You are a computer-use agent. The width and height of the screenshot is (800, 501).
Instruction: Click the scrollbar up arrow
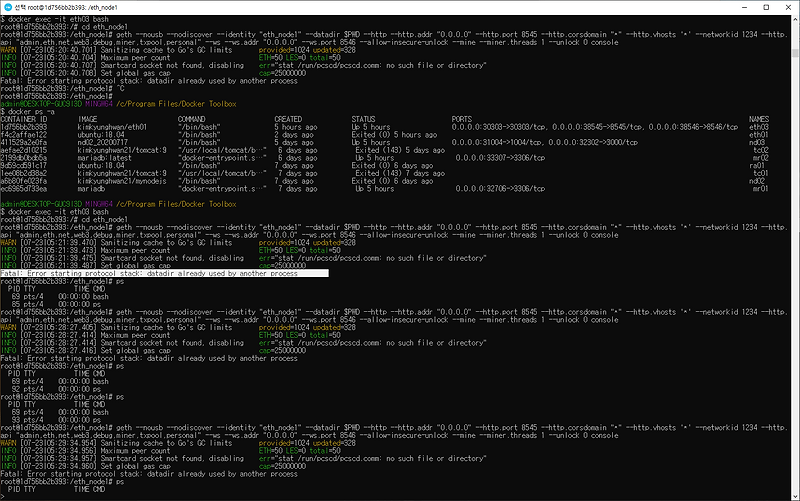[795, 19]
